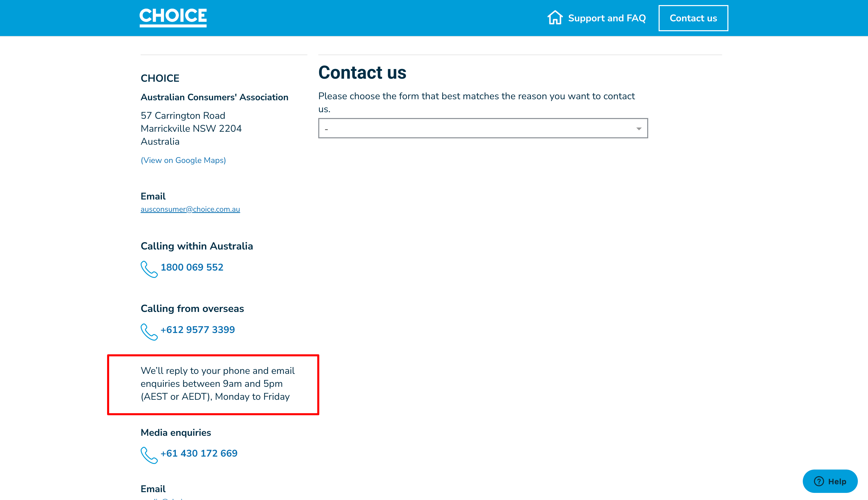Click phone icon for media enquiries
The image size is (868, 500).
point(149,455)
